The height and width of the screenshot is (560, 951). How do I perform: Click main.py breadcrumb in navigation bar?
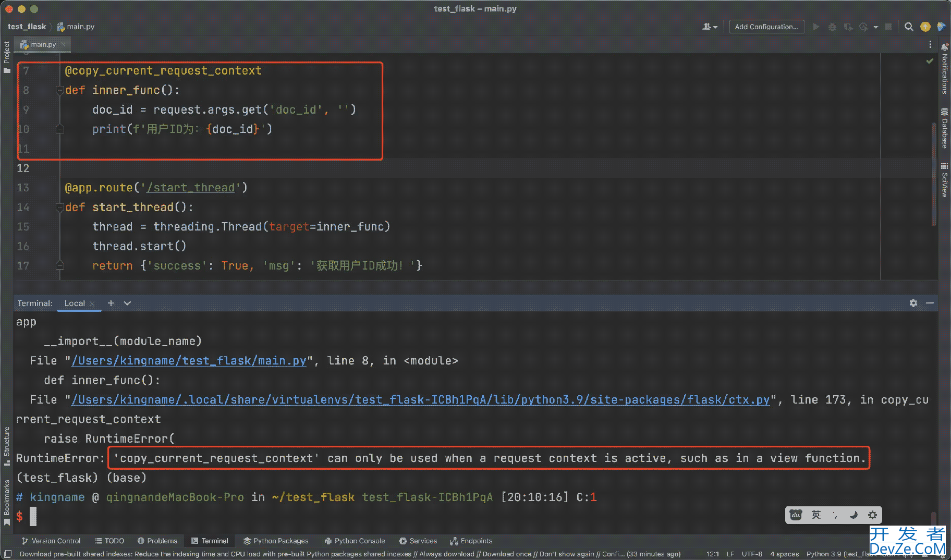pyautogui.click(x=76, y=27)
